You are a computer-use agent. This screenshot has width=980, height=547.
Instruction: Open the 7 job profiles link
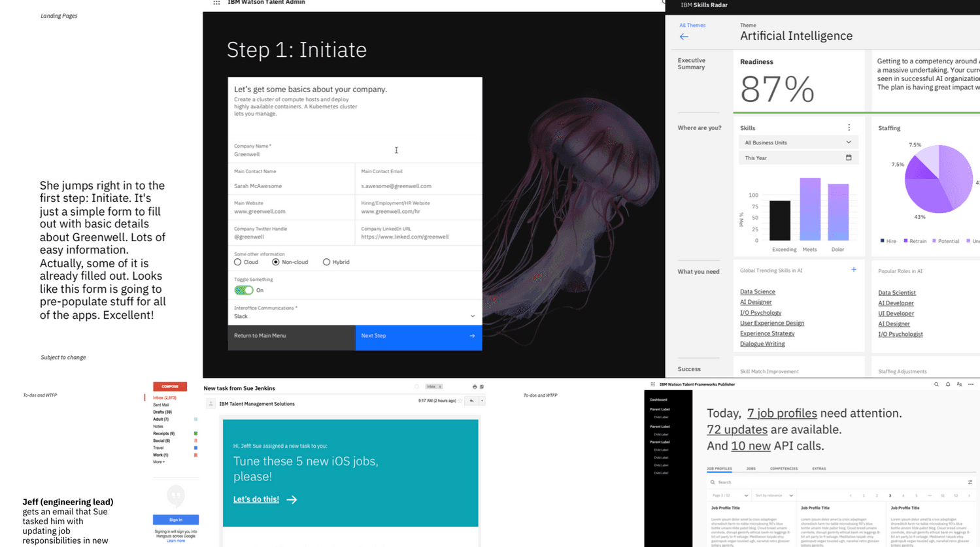782,413
